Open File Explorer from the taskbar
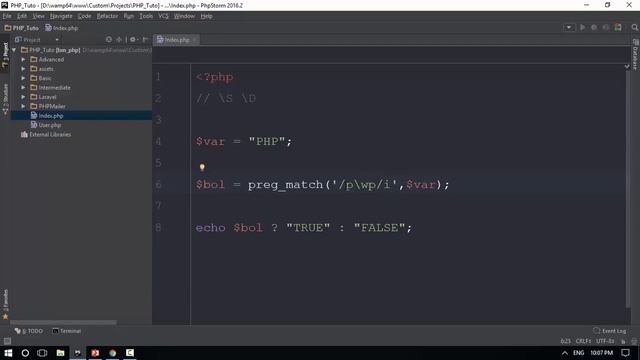 point(60,353)
